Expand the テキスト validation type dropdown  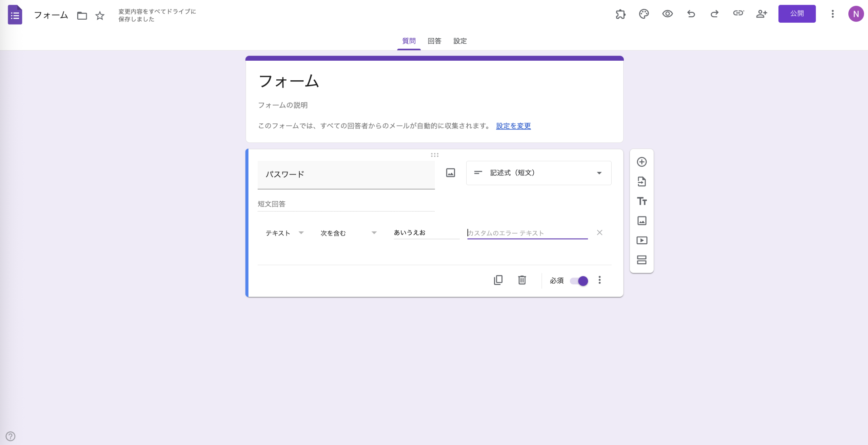[x=285, y=233]
